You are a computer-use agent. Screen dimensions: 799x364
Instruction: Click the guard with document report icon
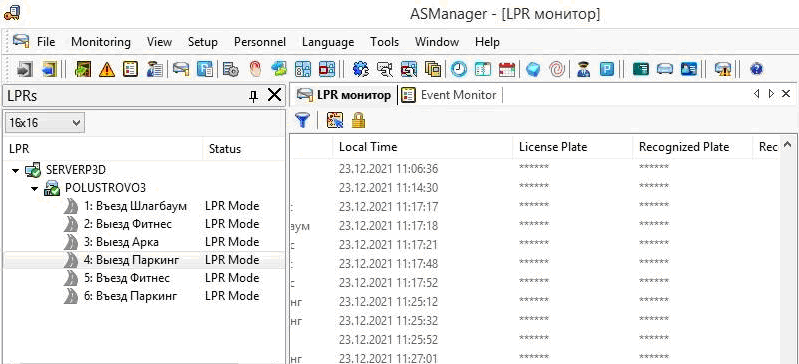click(155, 69)
